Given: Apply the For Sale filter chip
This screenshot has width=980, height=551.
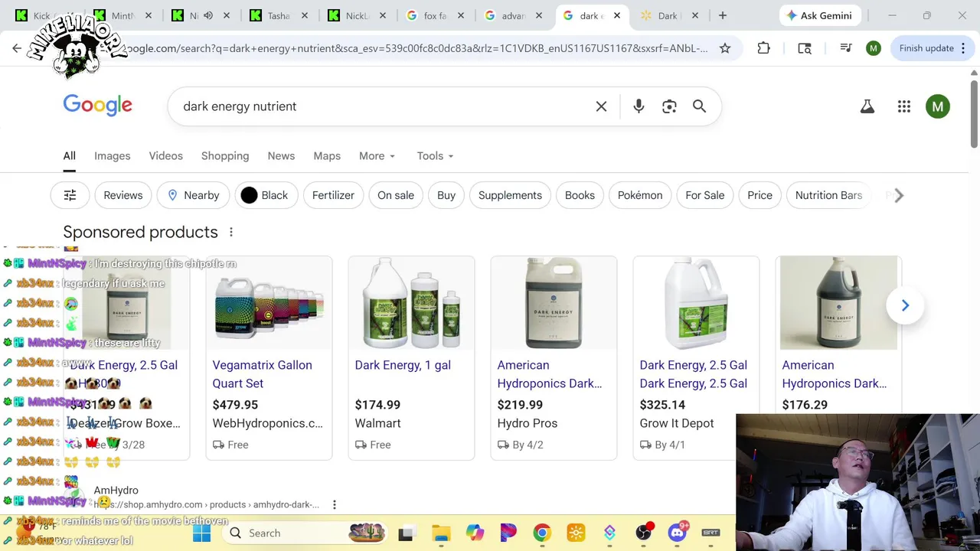Looking at the screenshot, I should 705,195.
